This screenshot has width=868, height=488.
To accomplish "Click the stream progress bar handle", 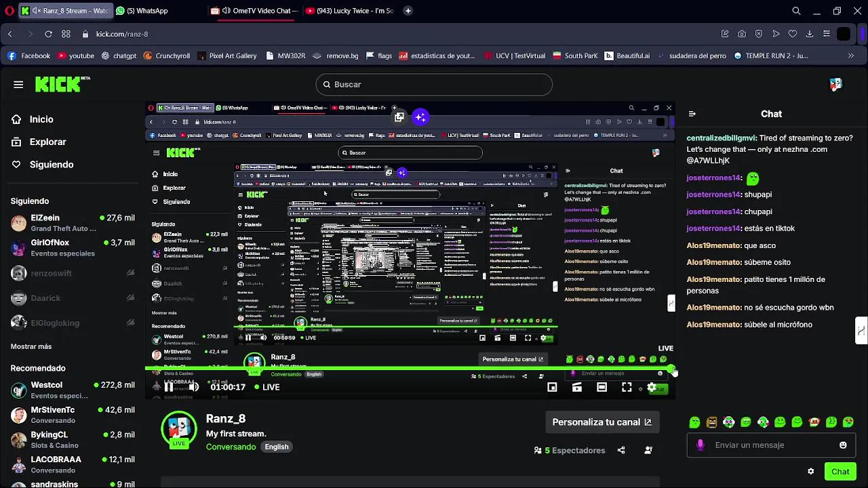I will [671, 369].
